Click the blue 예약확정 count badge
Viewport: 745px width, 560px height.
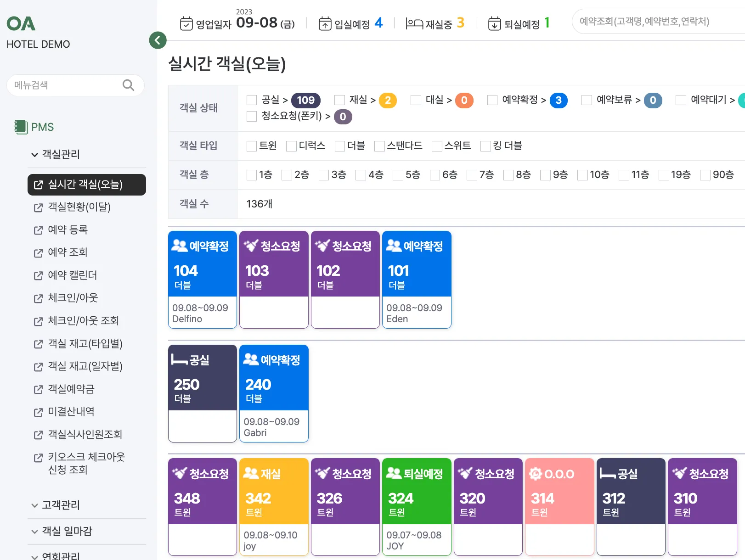pos(559,100)
